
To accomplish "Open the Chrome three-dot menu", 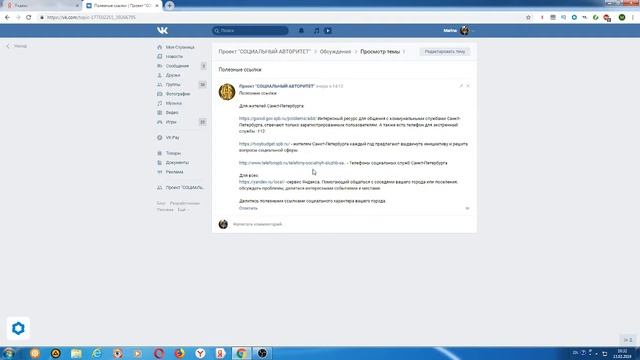I will point(633,18).
